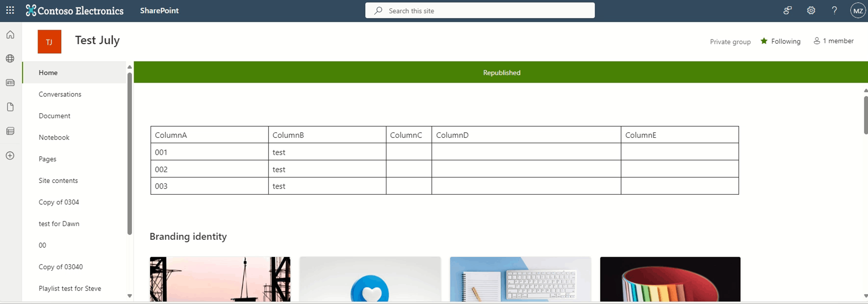Click the Private group label
Image resolution: width=868 pixels, height=304 pixels.
(x=730, y=42)
